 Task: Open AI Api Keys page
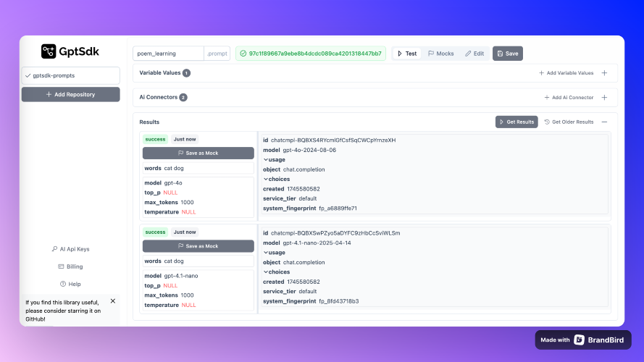coord(71,249)
